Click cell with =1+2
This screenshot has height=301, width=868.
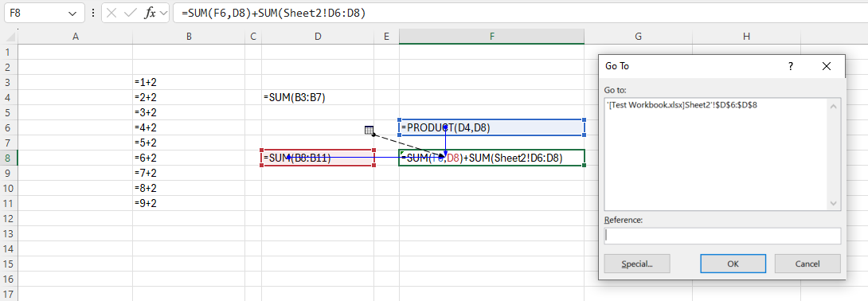pyautogui.click(x=189, y=83)
